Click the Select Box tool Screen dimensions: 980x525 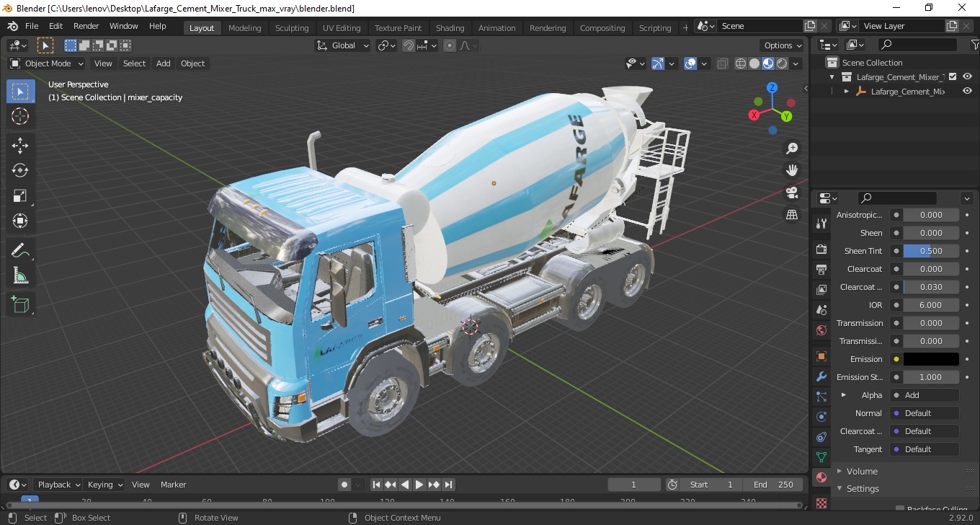(20, 91)
